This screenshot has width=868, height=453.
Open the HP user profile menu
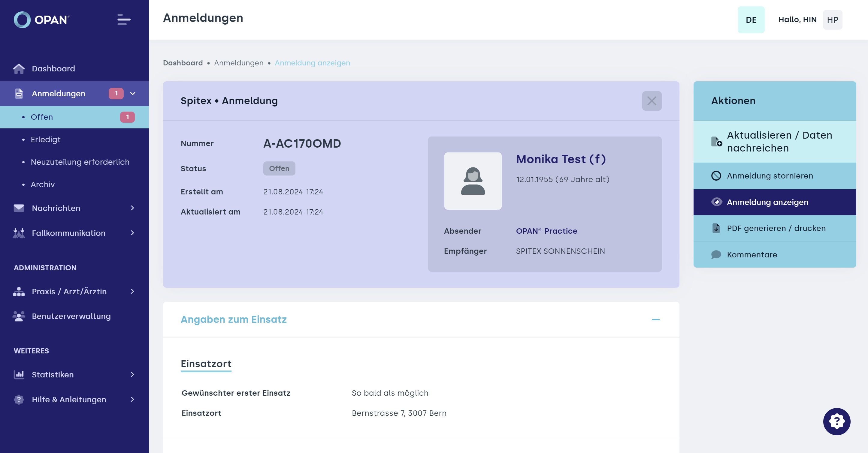832,20
